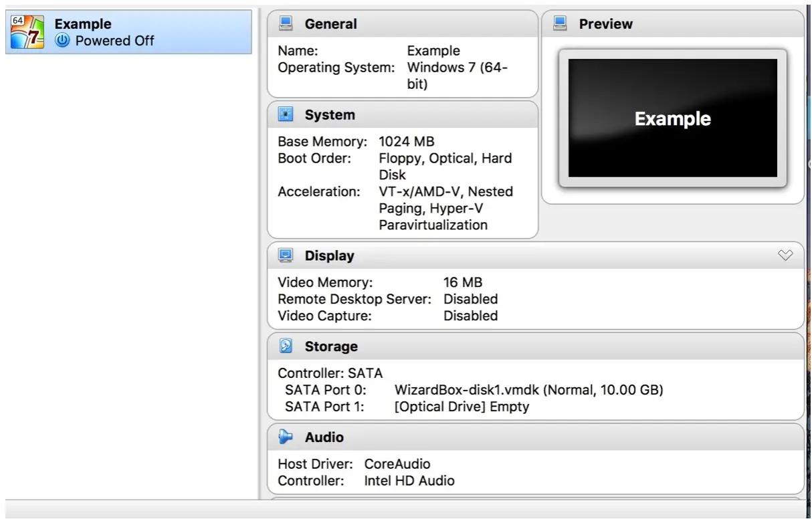Click the blue Powered Off status icon

coord(62,41)
